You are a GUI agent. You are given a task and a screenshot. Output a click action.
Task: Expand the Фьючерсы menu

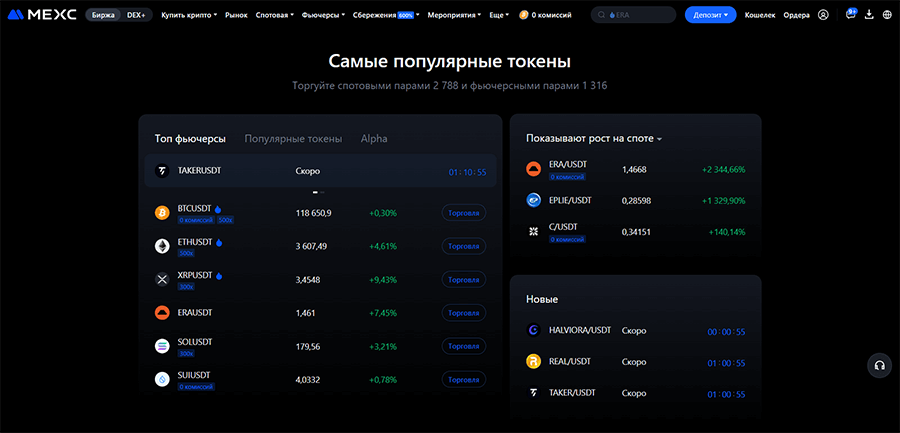(x=324, y=15)
